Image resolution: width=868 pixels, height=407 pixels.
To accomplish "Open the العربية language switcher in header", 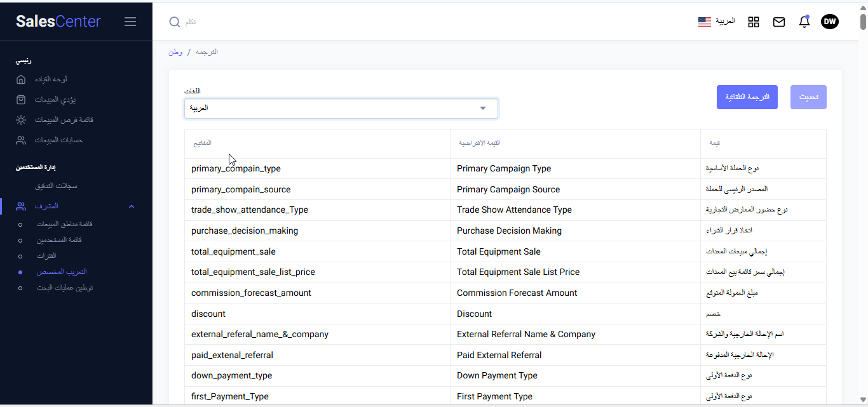I will point(725,21).
